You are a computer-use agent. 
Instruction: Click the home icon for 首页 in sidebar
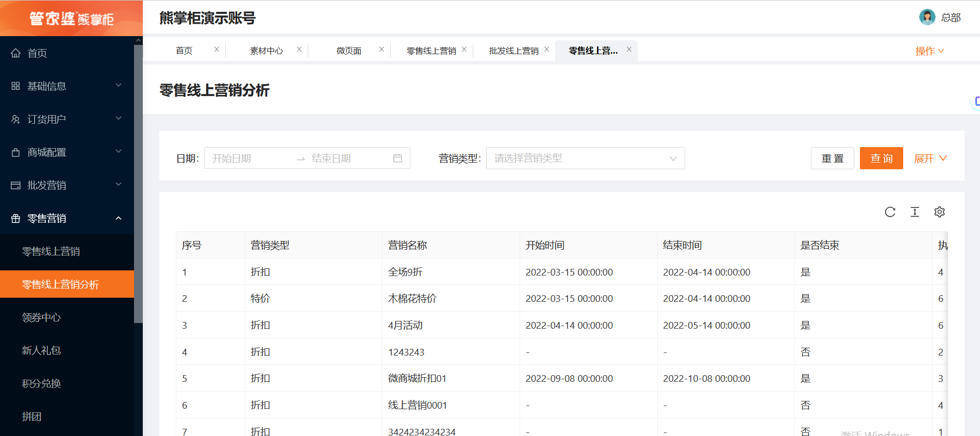(x=16, y=53)
